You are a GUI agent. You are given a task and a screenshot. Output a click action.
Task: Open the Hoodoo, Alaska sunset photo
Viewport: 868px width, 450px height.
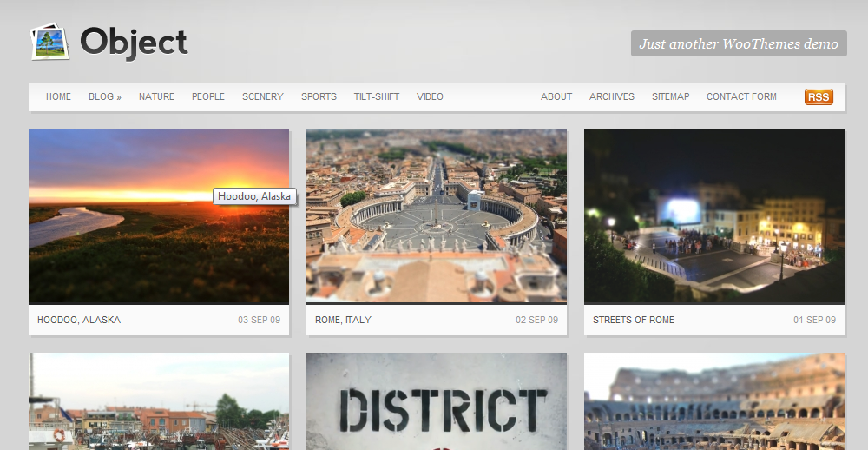pyautogui.click(x=159, y=216)
